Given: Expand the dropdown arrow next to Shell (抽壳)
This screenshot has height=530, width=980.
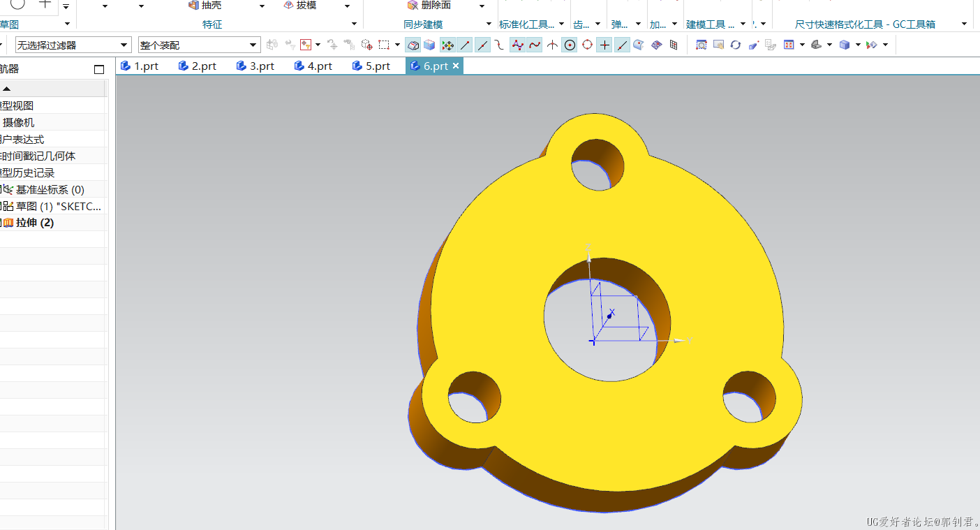Looking at the screenshot, I should 262,6.
